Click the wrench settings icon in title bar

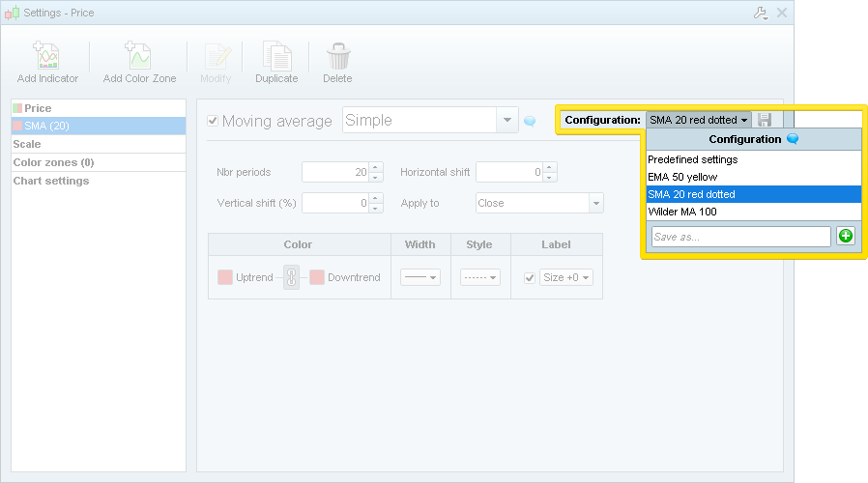pos(759,13)
